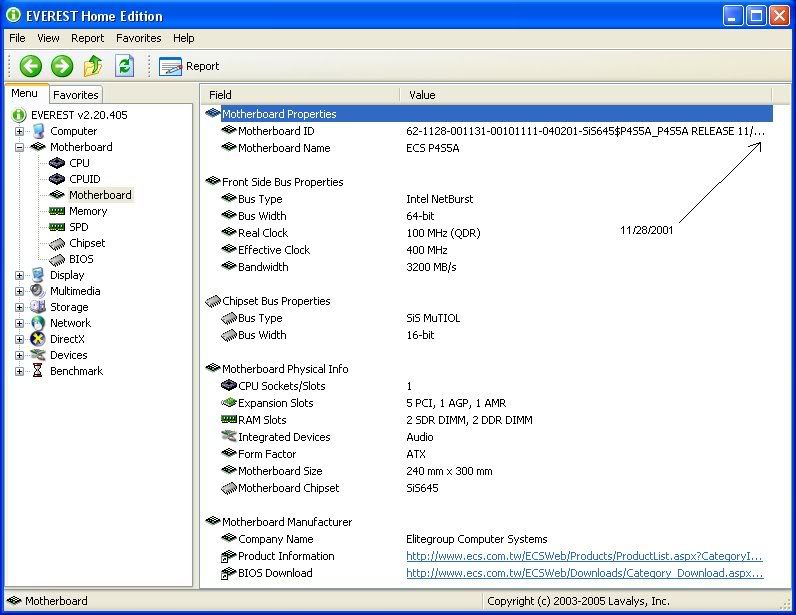Open the Memory page in tree
The image size is (796, 615).
click(88, 211)
